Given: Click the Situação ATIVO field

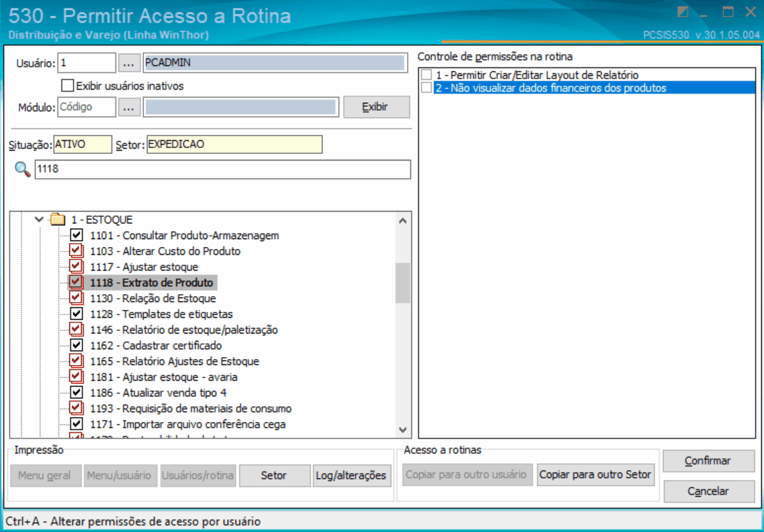Looking at the screenshot, I should [83, 144].
